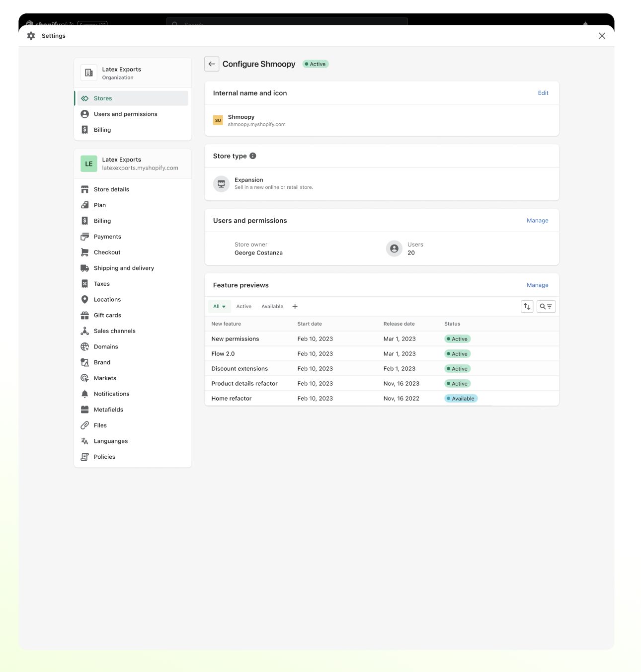The image size is (641, 672).
Task: Click the Active badge beside Configure Shmoopy
Action: [x=316, y=64]
